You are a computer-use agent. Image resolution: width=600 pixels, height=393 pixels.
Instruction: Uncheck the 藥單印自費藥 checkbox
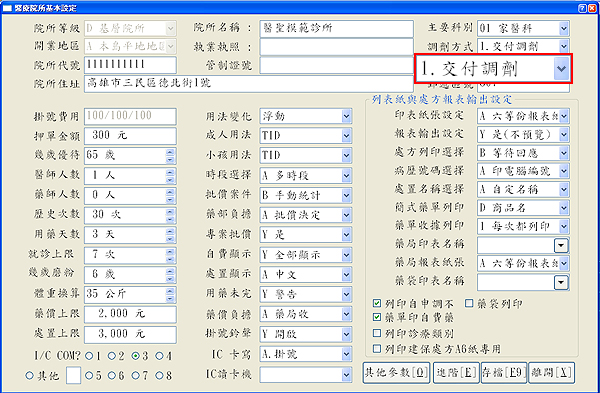pyautogui.click(x=377, y=317)
